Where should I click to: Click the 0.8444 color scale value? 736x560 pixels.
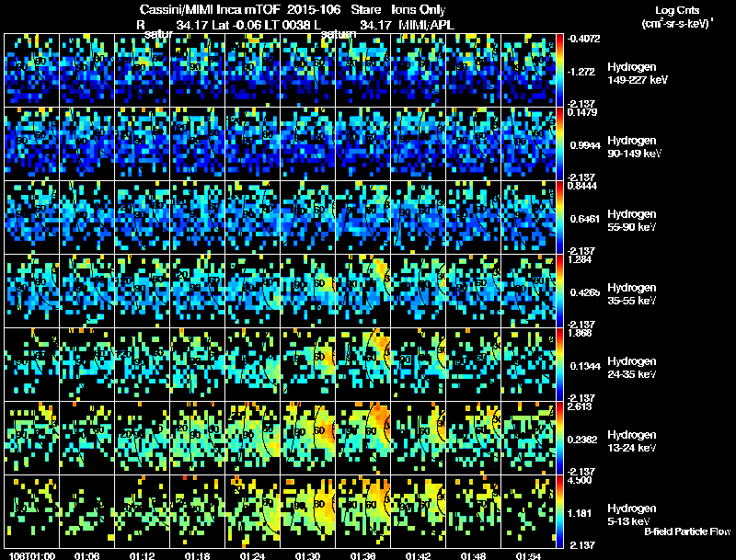tap(582, 186)
